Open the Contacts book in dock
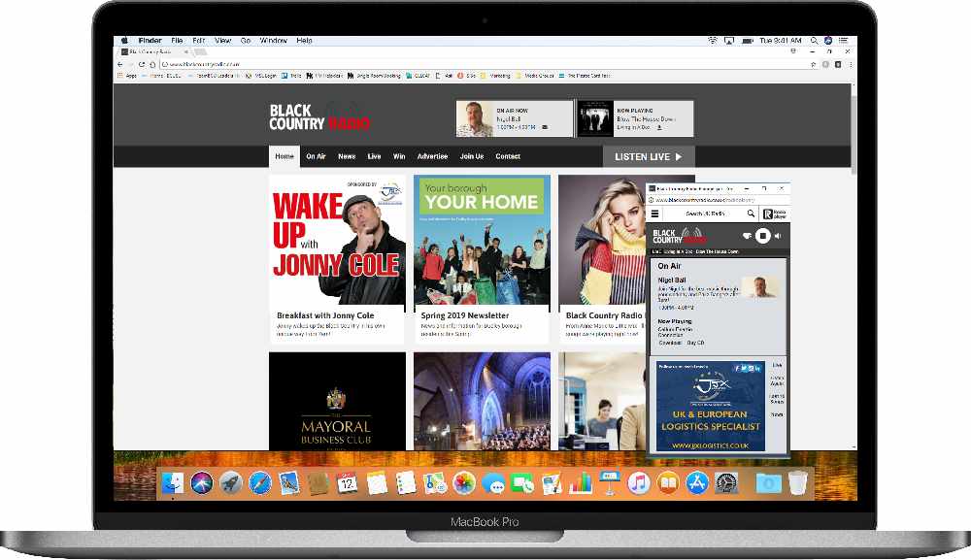The height and width of the screenshot is (560, 971). (x=318, y=483)
